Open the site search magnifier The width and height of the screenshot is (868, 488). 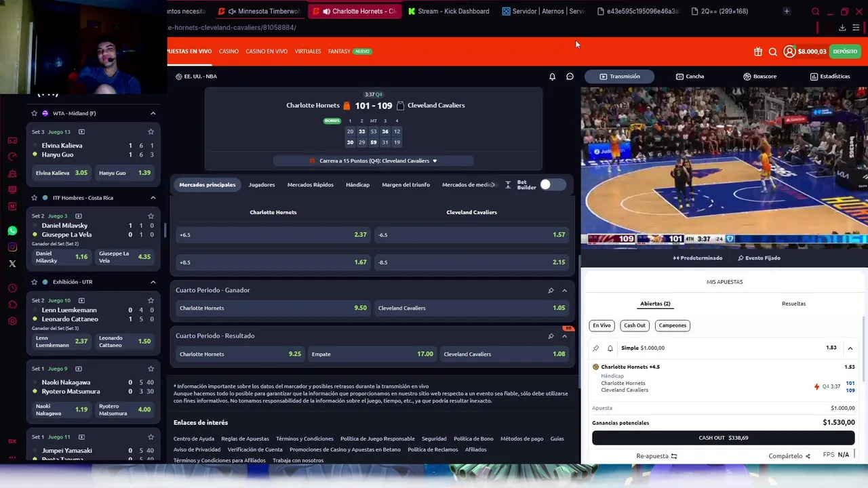(773, 52)
